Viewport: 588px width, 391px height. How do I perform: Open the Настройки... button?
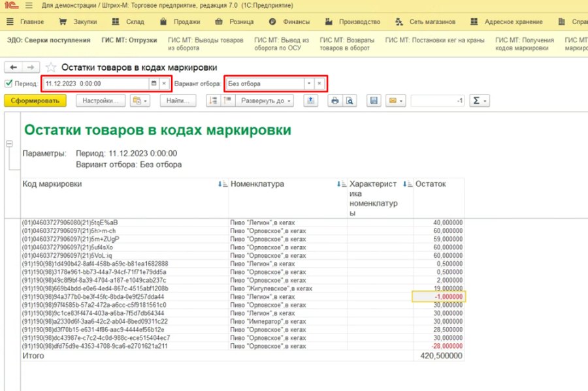[x=101, y=101]
